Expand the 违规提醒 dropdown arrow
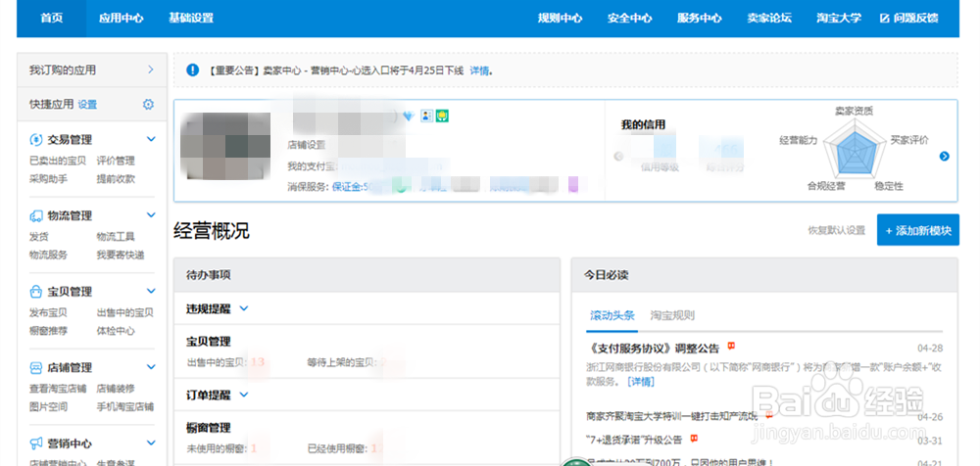Screen dimensions: 980x466 point(244,308)
